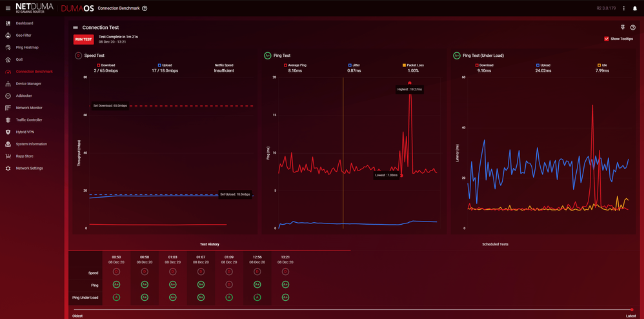Select the 01:09 test history column
The image size is (644, 319).
tap(229, 260)
